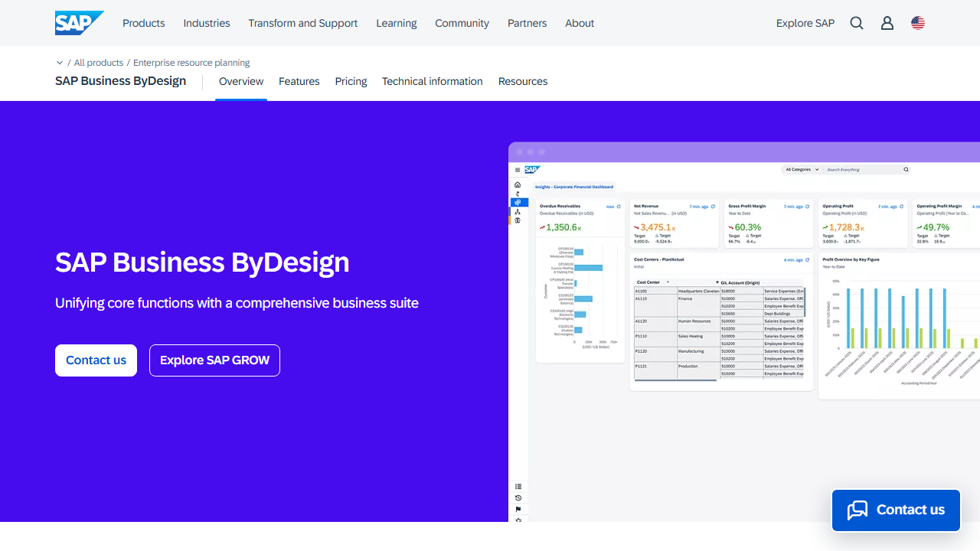Open Transform and Support menu
Screen dimensions: 980x551
pyautogui.click(x=303, y=23)
